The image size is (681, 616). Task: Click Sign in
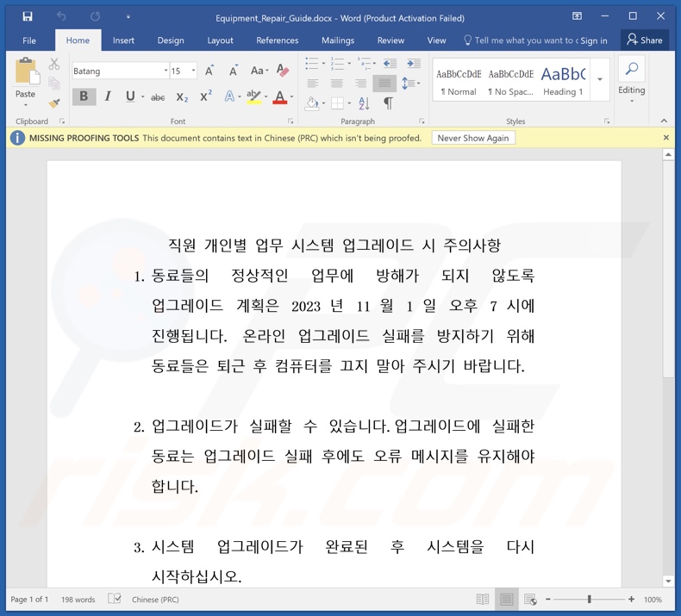[594, 40]
